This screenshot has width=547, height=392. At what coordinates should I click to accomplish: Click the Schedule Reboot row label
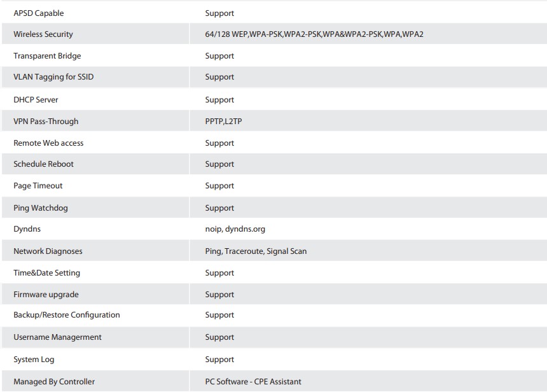[x=44, y=164]
